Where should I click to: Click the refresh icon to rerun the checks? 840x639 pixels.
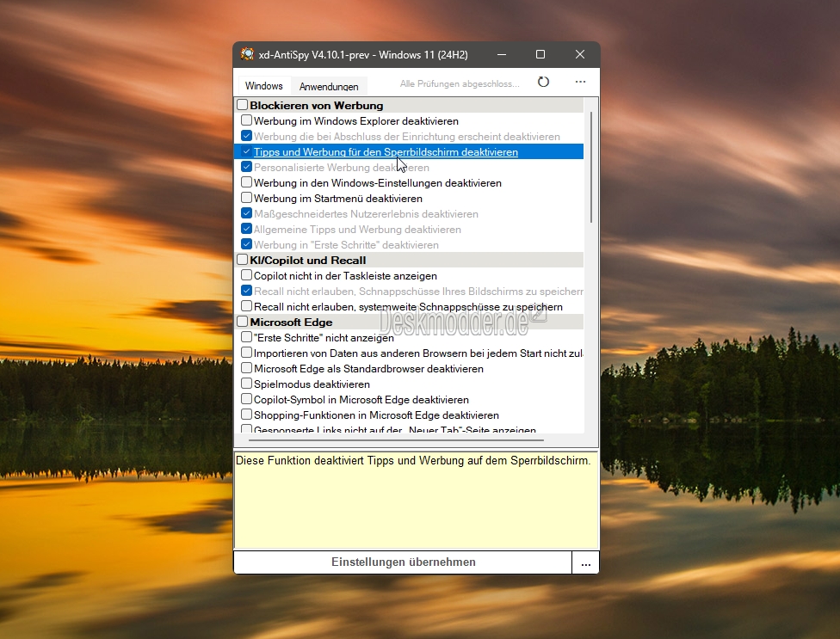tap(543, 82)
